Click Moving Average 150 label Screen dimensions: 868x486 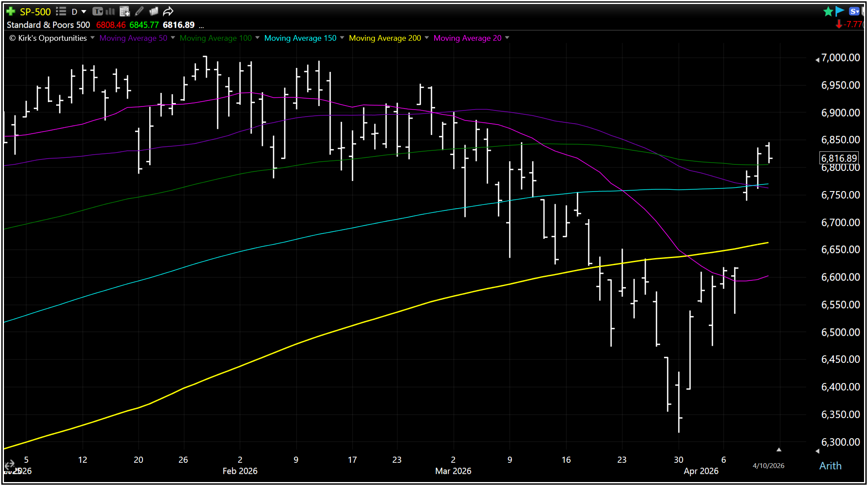(x=300, y=38)
